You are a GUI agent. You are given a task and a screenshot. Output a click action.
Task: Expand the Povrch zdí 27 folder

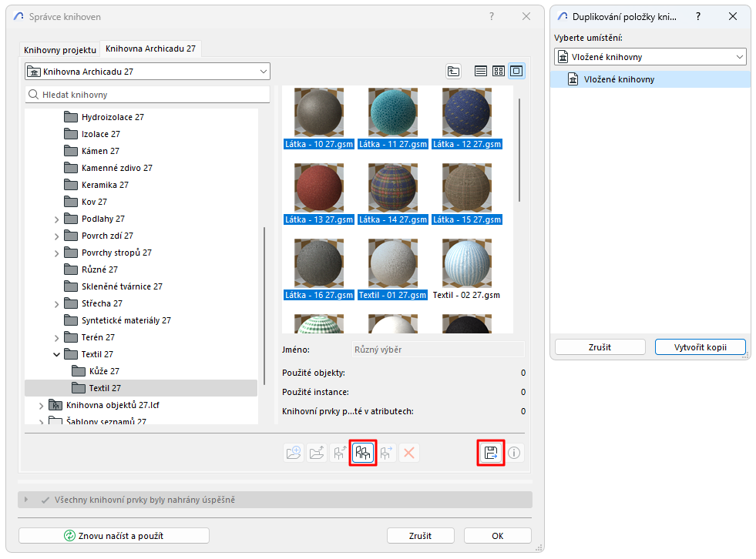(56, 236)
